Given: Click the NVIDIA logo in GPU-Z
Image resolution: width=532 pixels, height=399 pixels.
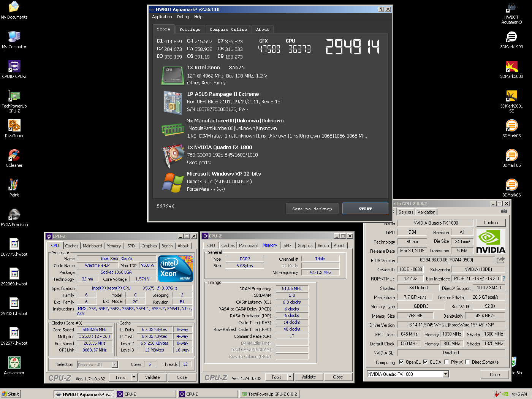Looking at the screenshot, I should tap(491, 242).
